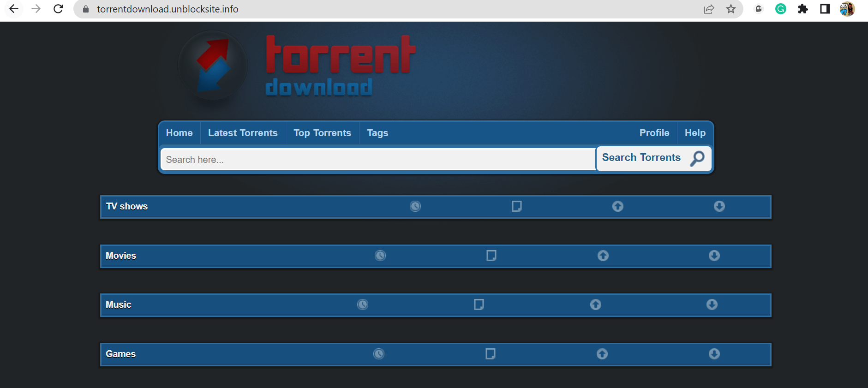Open Top Torrents in the navigation bar
868x388 pixels.
[x=323, y=133]
